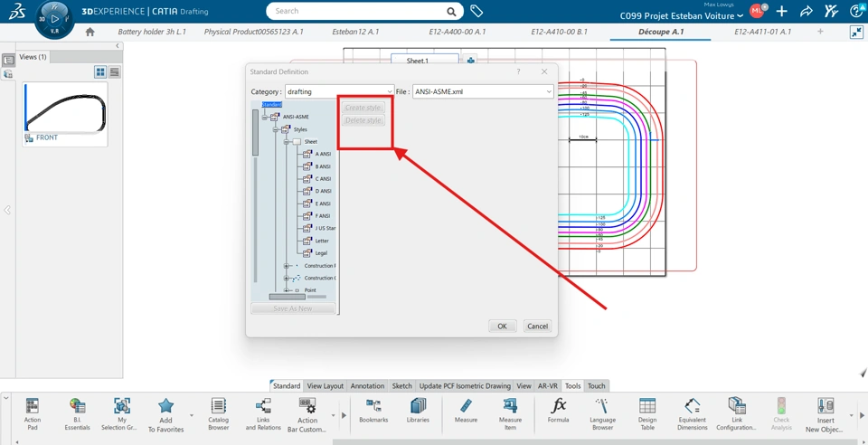868x445 pixels.
Task: Collapse the ANSI-ASME tree node
Action: point(265,117)
